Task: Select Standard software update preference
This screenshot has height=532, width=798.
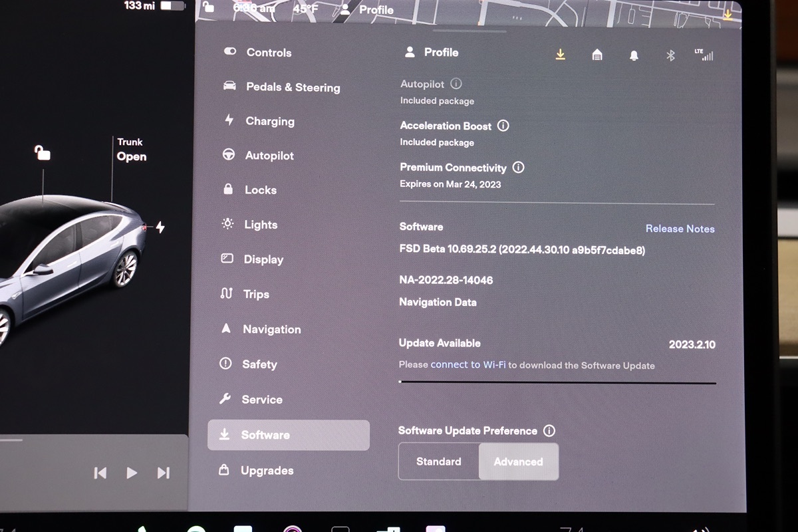Action: click(x=439, y=462)
